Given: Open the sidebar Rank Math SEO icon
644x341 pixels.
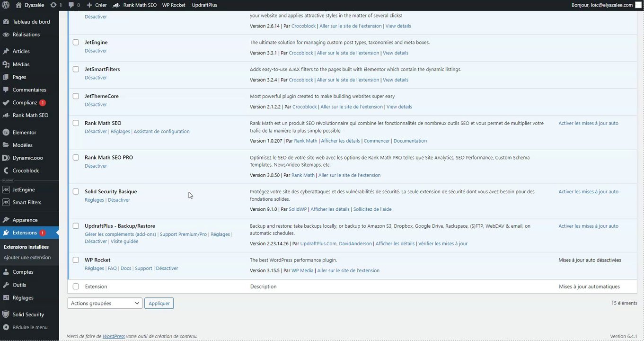Looking at the screenshot, I should click(6, 116).
